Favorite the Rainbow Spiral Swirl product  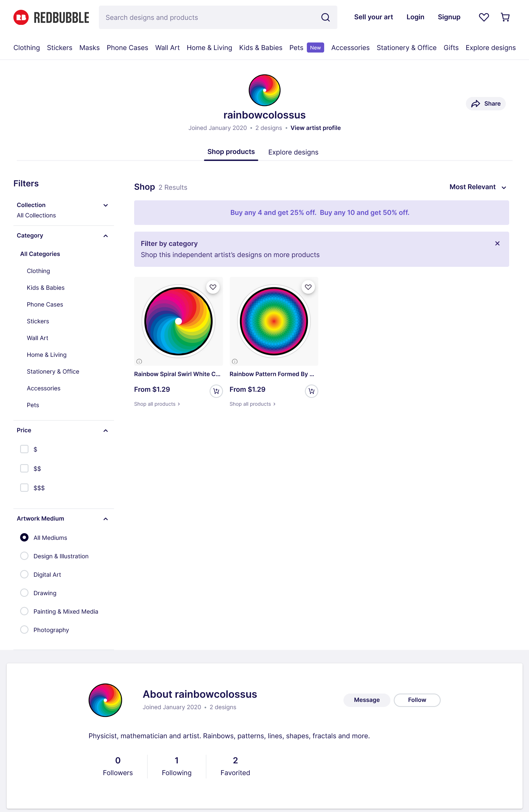[x=213, y=287]
